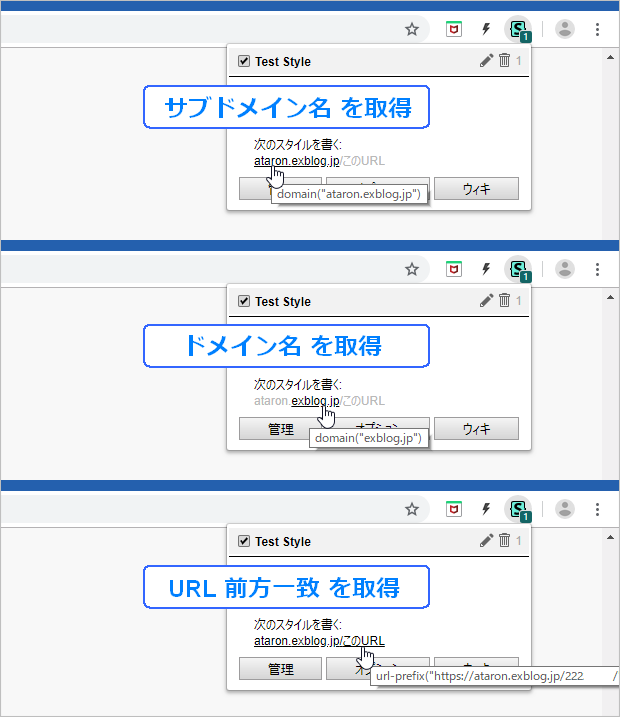The height and width of the screenshot is (717, 620).
Task: Open the Stylus extension icon in top toolbar
Action: 518,29
